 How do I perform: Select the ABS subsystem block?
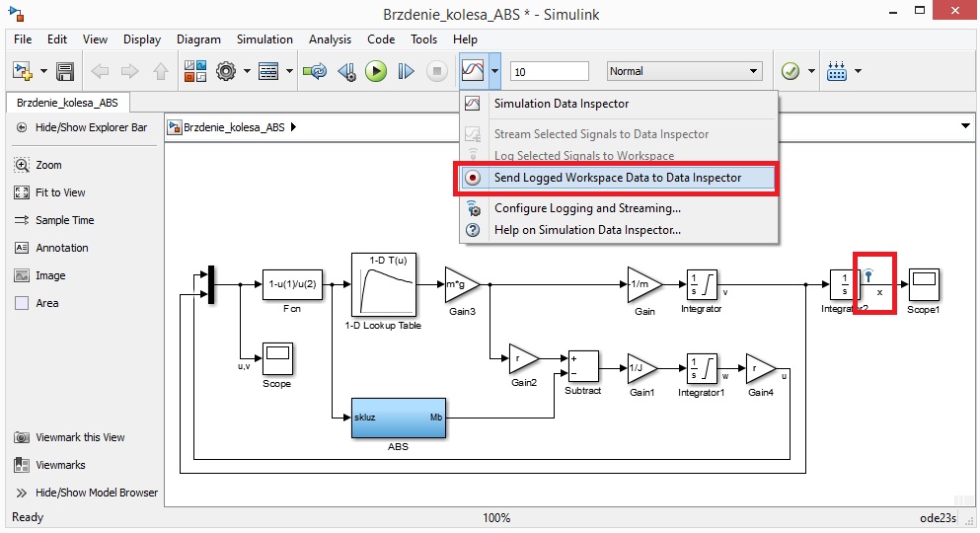pyautogui.click(x=398, y=419)
